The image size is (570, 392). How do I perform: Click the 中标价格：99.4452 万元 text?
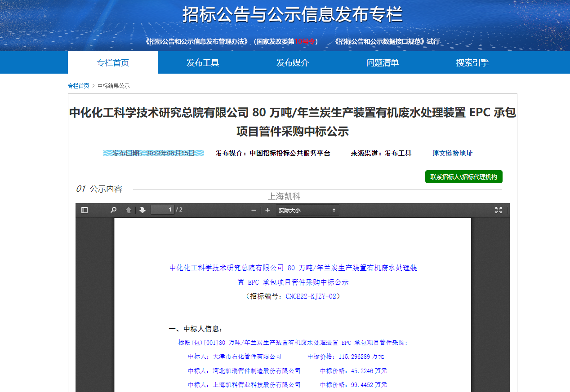coord(353,385)
